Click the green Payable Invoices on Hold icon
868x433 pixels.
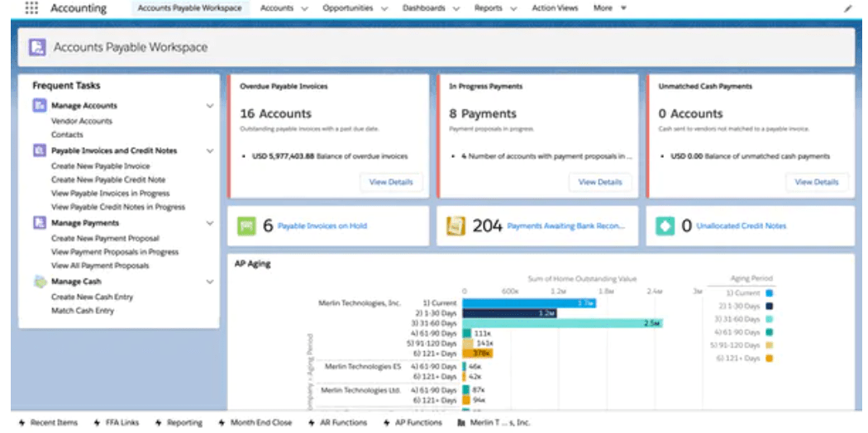[x=246, y=226]
